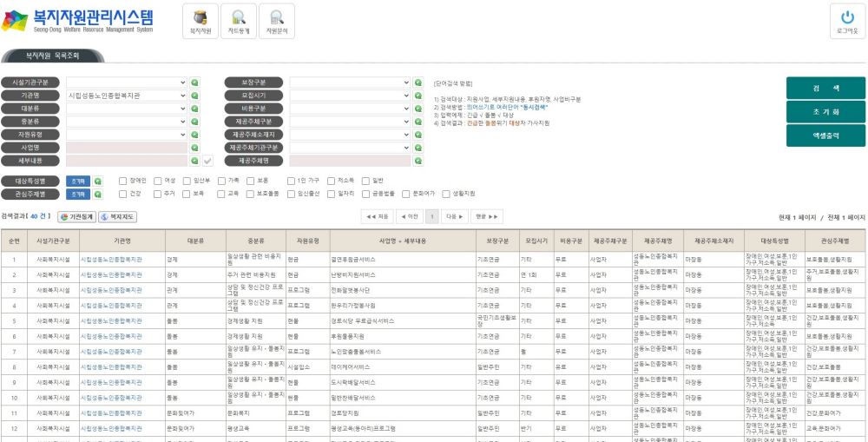Click green reset icon in 관심주제별 row
Image resolution: width=868 pixels, height=442 pixels.
[98, 195]
